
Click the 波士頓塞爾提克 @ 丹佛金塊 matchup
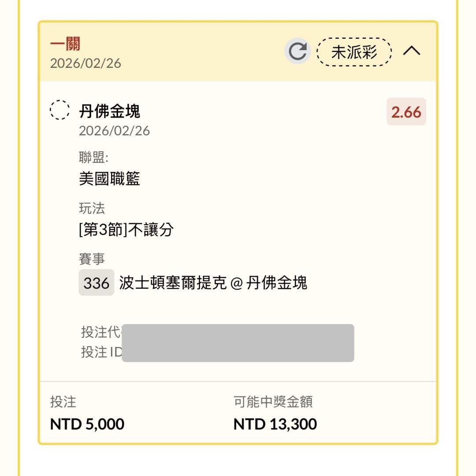[x=213, y=283]
